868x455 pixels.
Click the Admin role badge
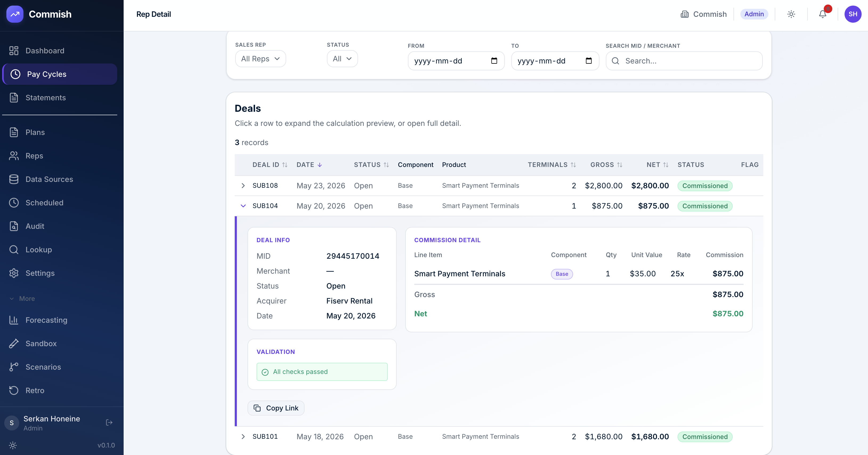(754, 14)
